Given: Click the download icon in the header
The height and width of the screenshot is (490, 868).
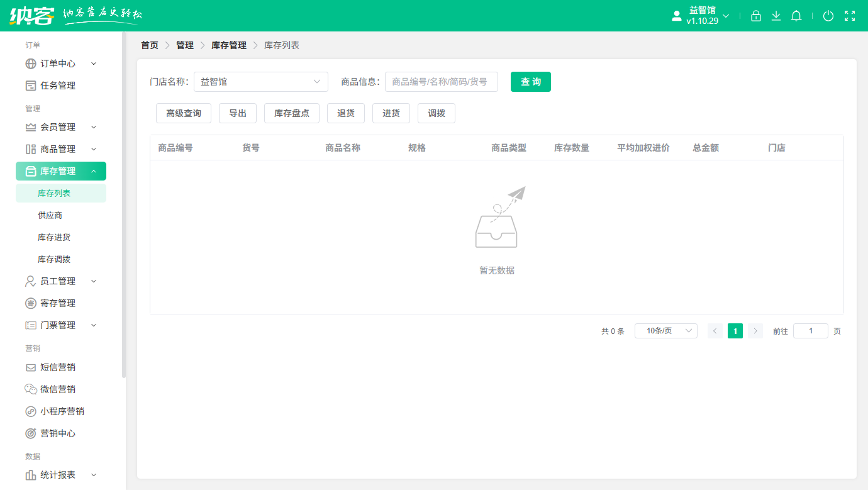Looking at the screenshot, I should point(776,16).
